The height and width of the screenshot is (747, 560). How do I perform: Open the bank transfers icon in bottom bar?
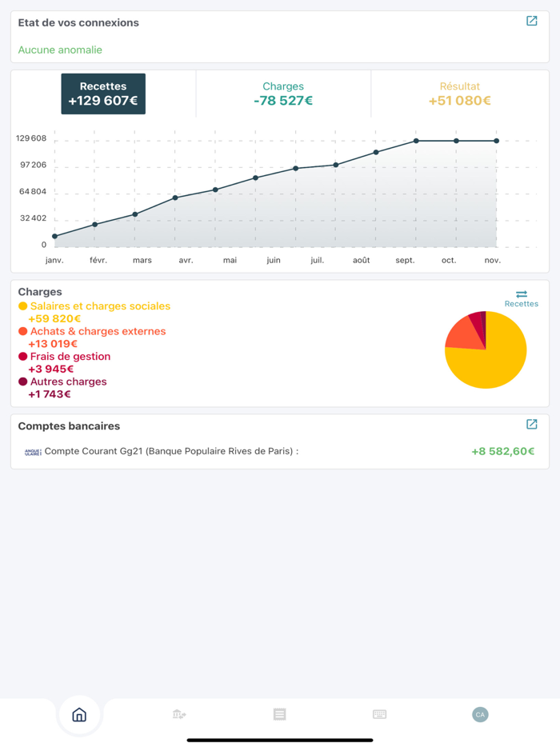(x=179, y=714)
